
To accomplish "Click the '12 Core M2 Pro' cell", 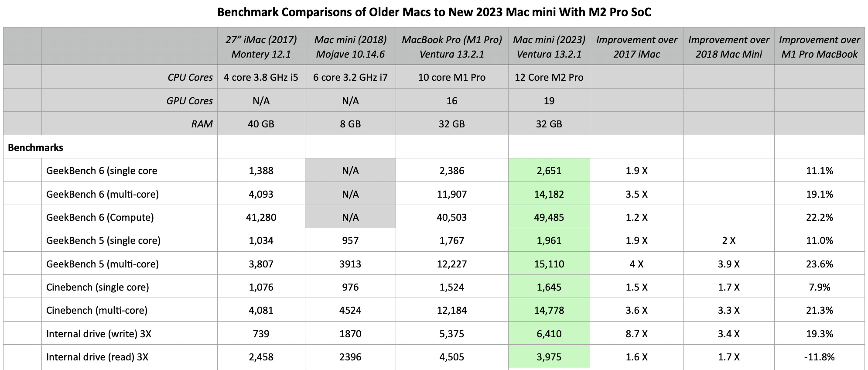I will click(549, 77).
